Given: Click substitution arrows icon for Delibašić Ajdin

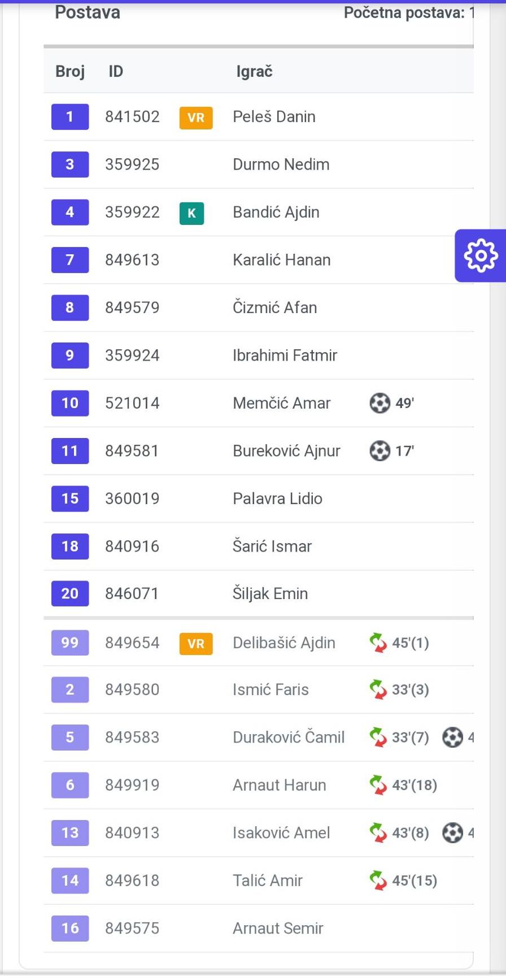Looking at the screenshot, I should (378, 643).
